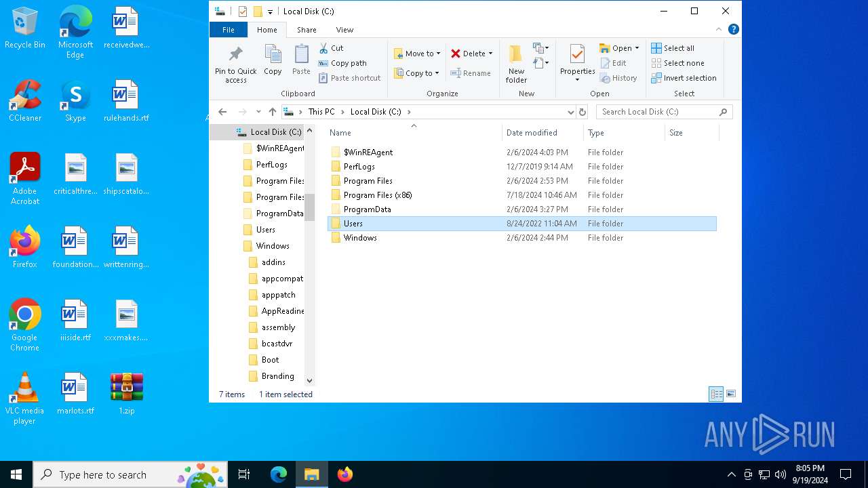The image size is (868, 488).
Task: Click Task View taskbar button
Action: point(244,474)
